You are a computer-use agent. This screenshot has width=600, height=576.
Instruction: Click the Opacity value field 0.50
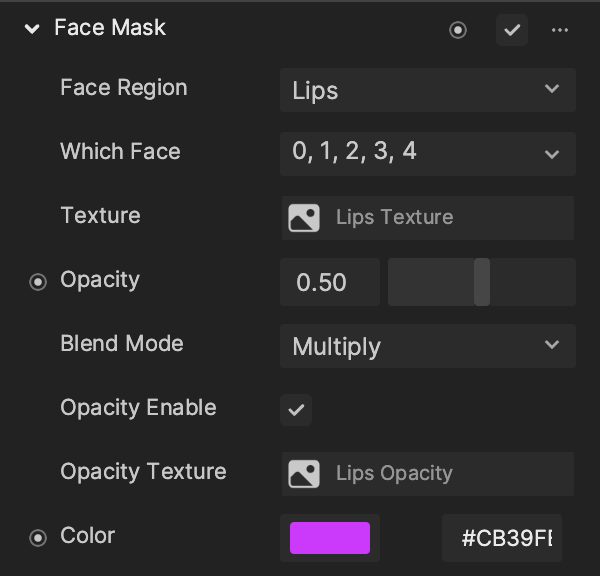coord(330,282)
